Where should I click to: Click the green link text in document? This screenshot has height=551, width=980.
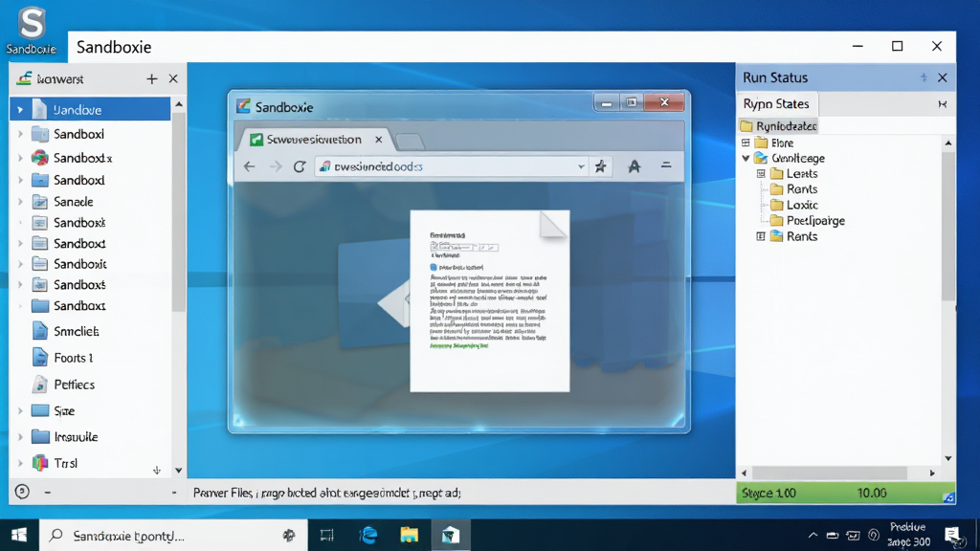458,345
